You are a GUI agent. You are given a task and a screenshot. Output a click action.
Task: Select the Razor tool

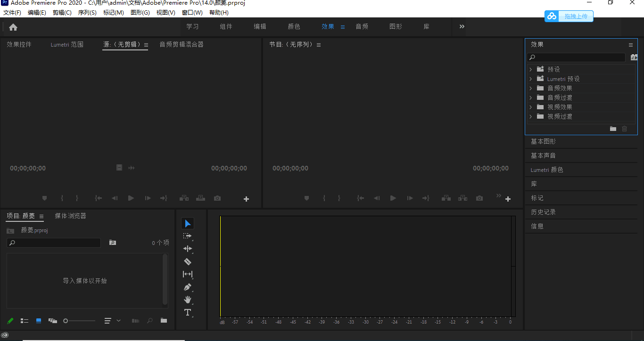click(188, 261)
